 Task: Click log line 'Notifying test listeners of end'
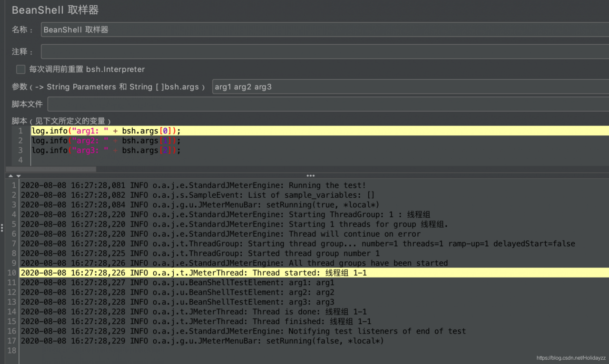tap(243, 331)
